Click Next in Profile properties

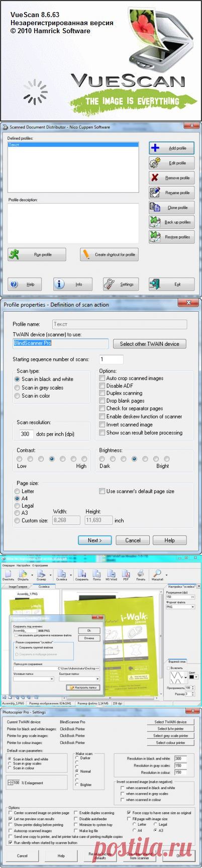(x=94, y=540)
